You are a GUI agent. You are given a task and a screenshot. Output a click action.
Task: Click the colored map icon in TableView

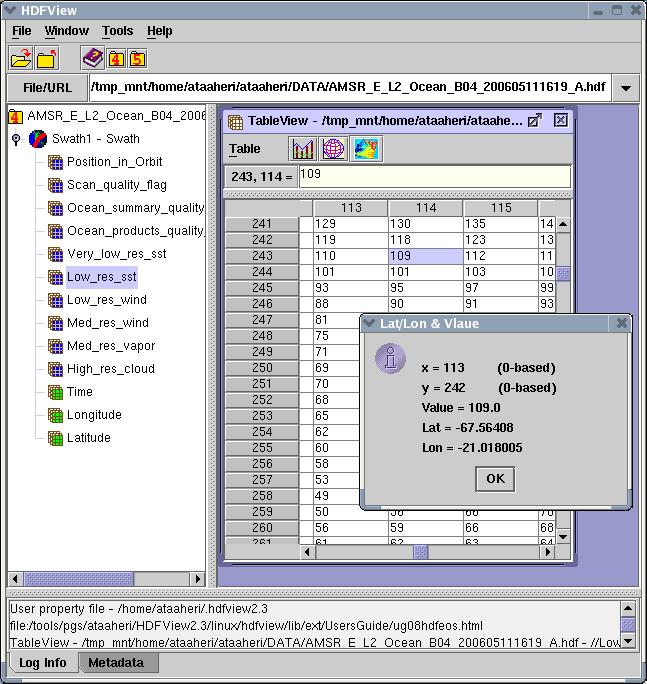pos(365,149)
